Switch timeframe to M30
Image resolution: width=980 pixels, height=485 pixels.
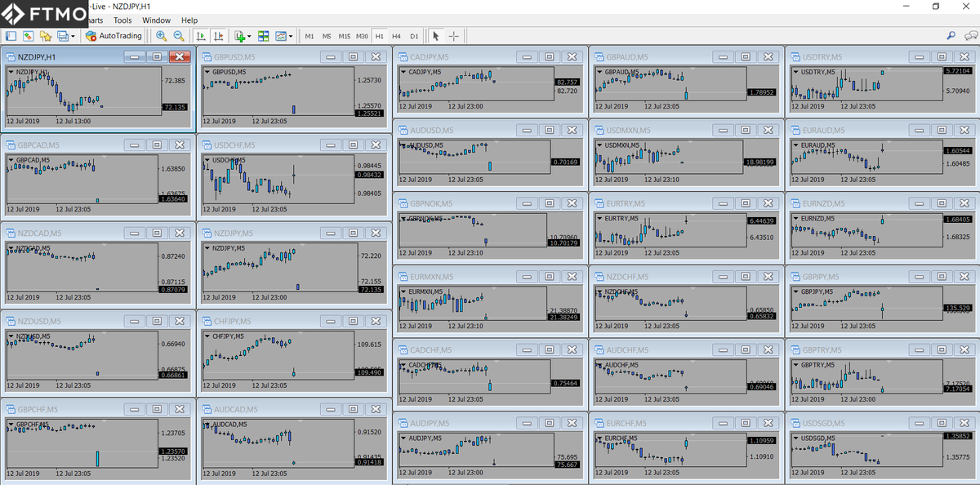(362, 36)
